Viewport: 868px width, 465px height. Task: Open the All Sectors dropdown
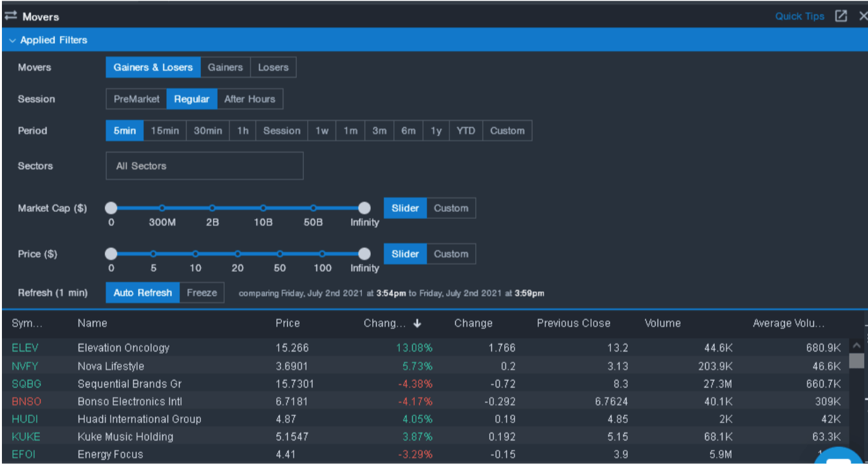[x=204, y=166]
